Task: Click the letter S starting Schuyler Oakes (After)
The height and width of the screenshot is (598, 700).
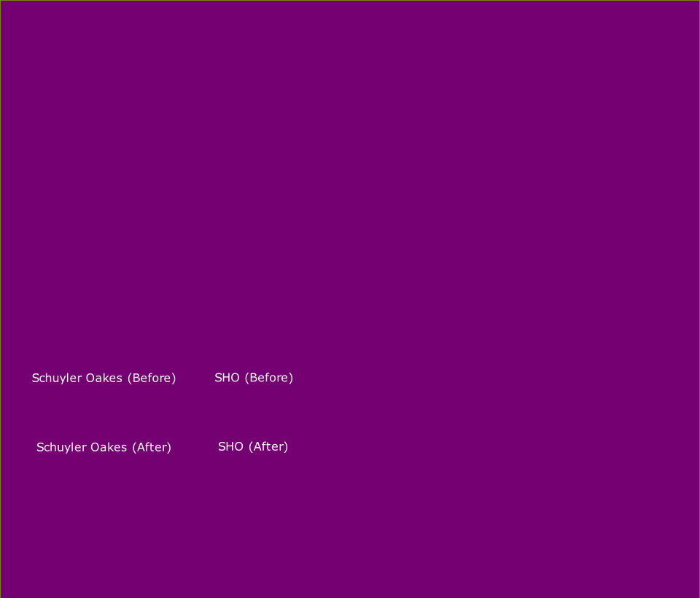Action: (x=40, y=447)
